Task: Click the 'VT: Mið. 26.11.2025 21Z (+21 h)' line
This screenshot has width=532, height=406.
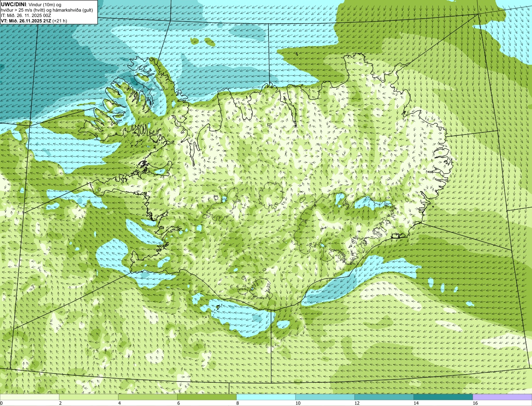Action: click(34, 21)
